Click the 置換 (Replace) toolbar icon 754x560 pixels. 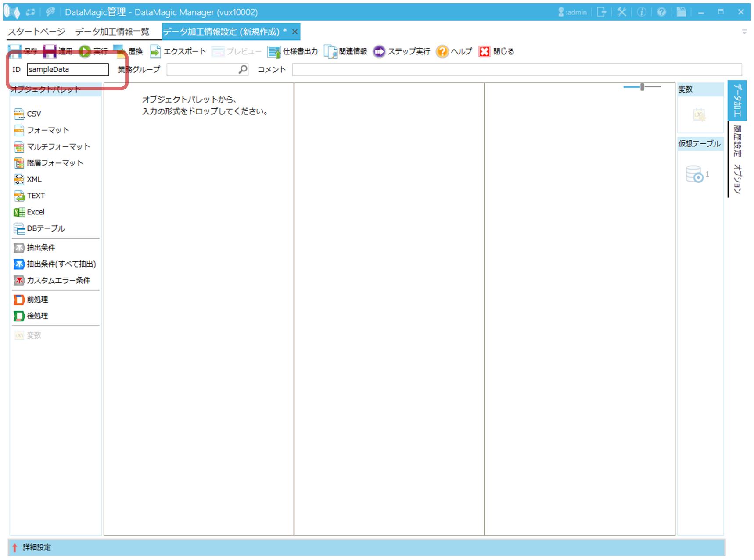click(119, 51)
